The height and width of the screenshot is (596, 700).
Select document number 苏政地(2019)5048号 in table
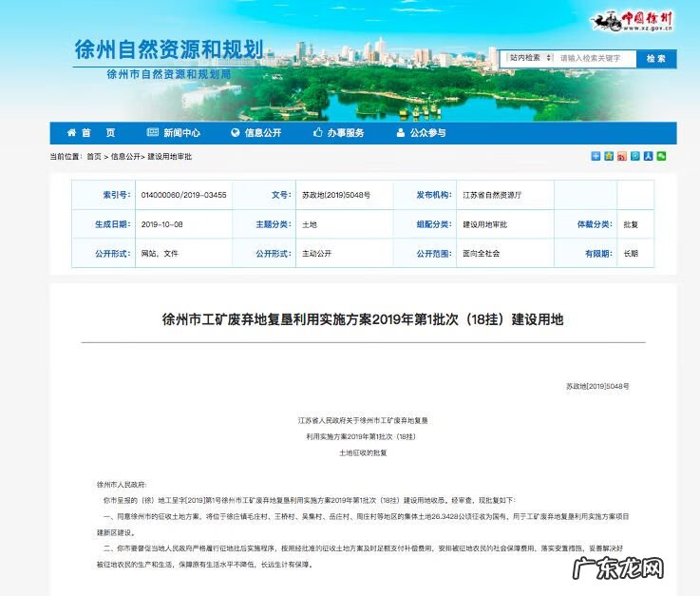336,195
